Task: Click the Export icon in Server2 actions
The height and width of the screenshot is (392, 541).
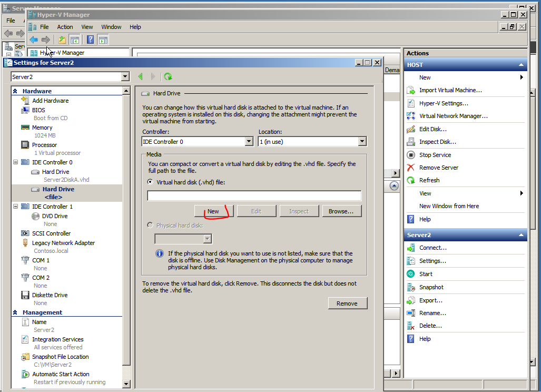Action: [411, 300]
